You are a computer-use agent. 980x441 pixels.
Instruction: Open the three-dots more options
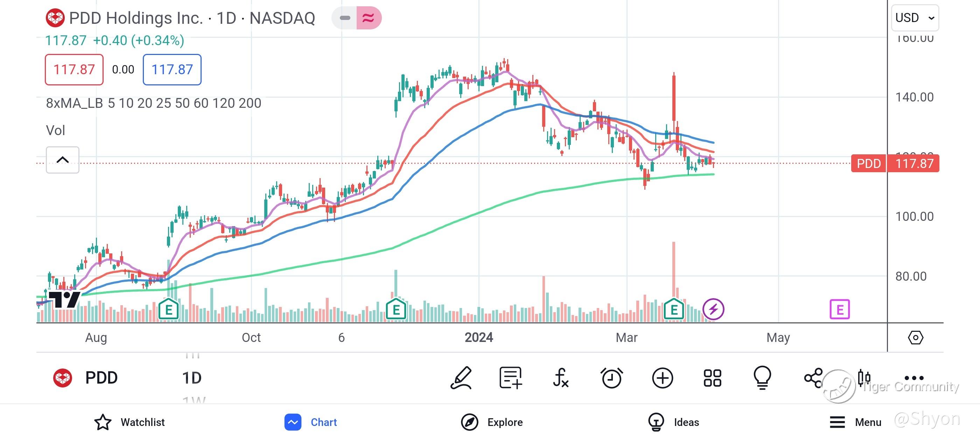point(914,378)
